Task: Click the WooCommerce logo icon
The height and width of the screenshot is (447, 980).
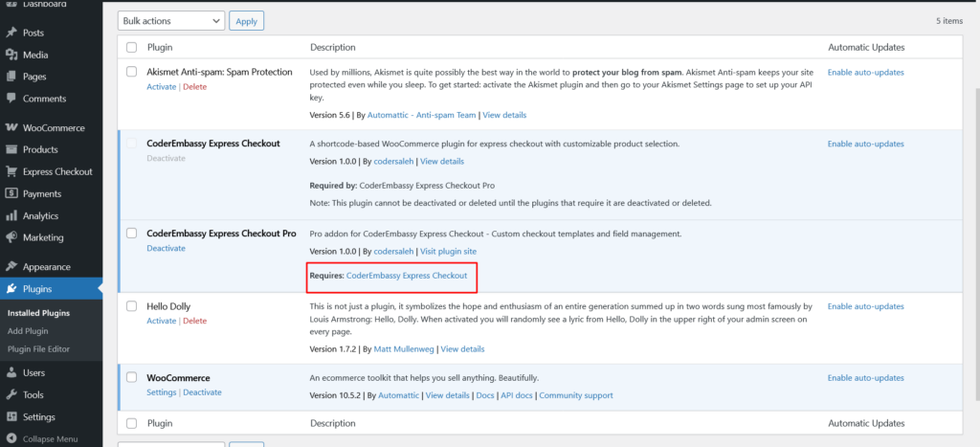Action: [x=11, y=127]
